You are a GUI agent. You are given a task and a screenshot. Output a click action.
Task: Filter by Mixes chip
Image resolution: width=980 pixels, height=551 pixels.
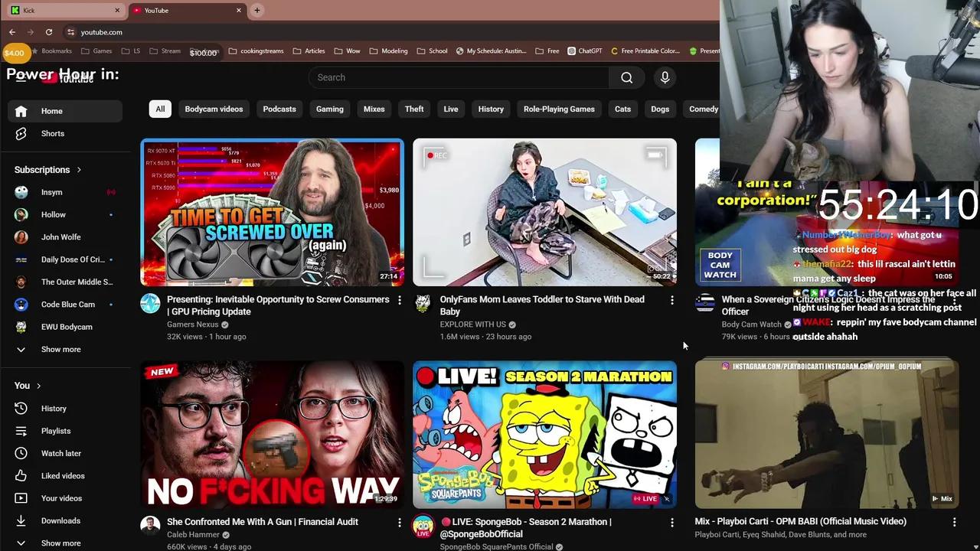click(374, 109)
